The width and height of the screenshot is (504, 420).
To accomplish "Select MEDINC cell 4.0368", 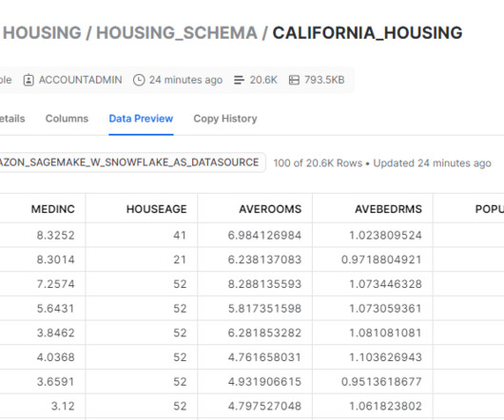I will click(43, 357).
